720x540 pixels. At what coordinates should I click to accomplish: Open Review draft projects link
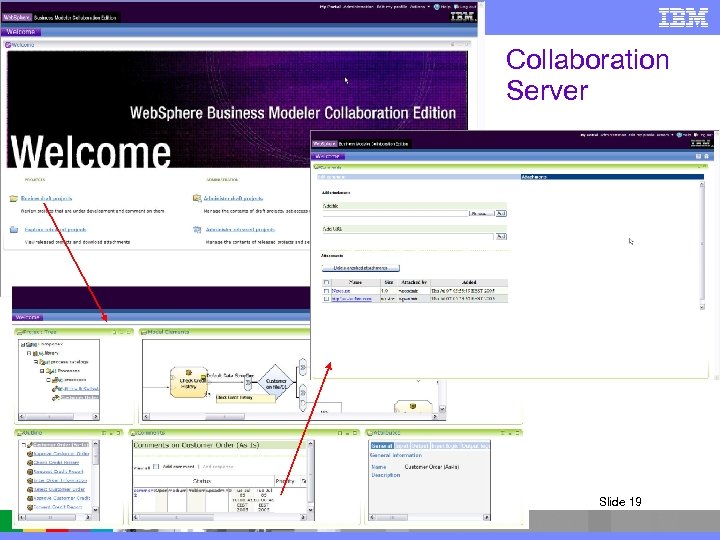46,198
